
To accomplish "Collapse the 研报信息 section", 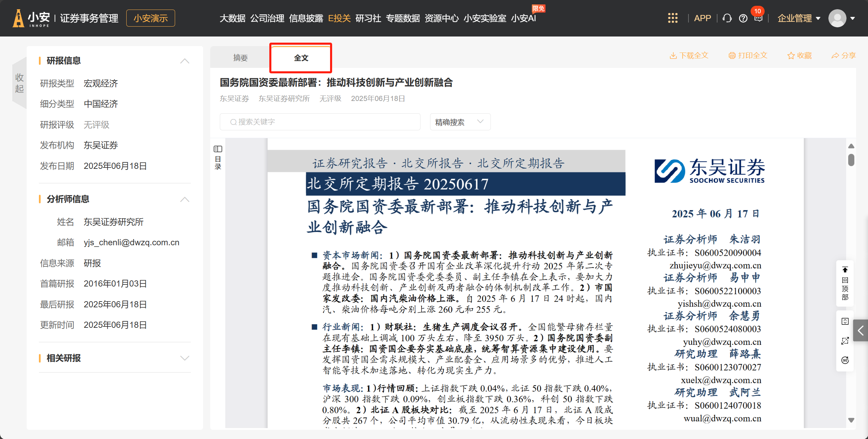I will tap(185, 61).
